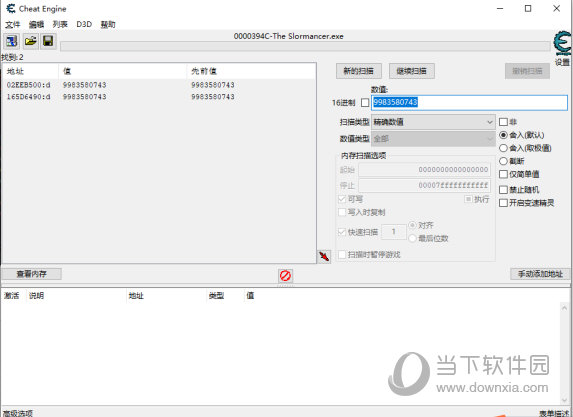
Task: Click the 查看内存 button
Action: 31,274
